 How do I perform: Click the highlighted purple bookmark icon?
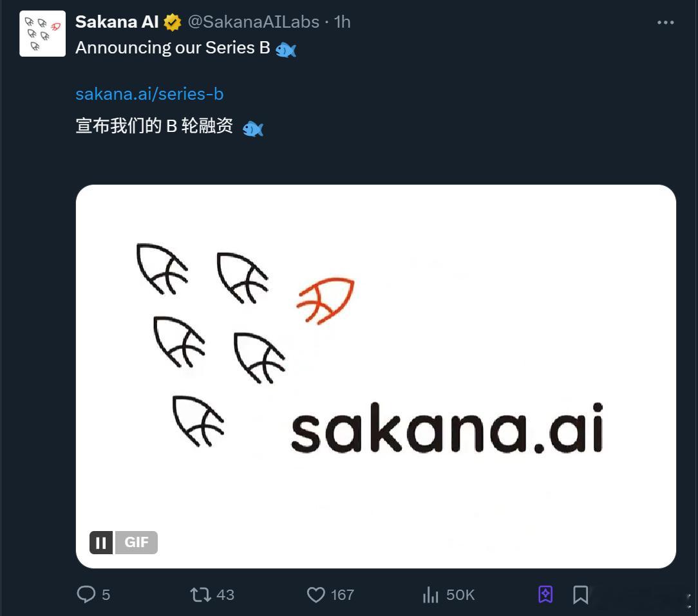coord(545,595)
